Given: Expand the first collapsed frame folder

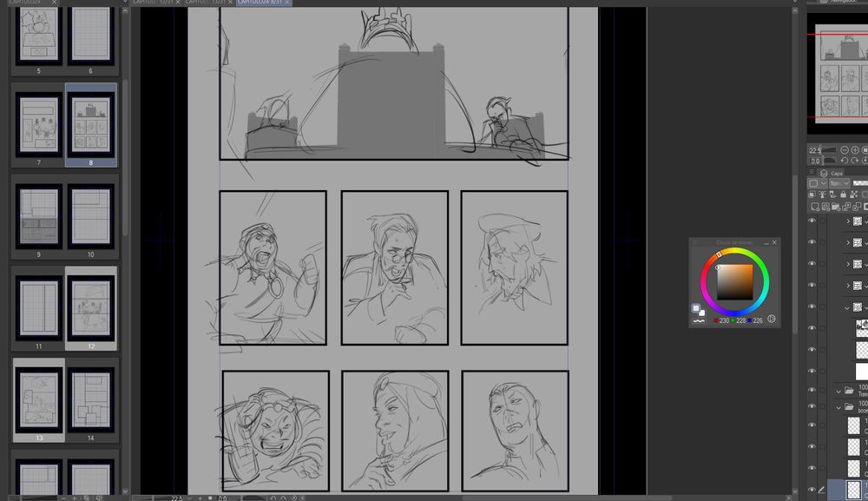Looking at the screenshot, I should (x=848, y=221).
